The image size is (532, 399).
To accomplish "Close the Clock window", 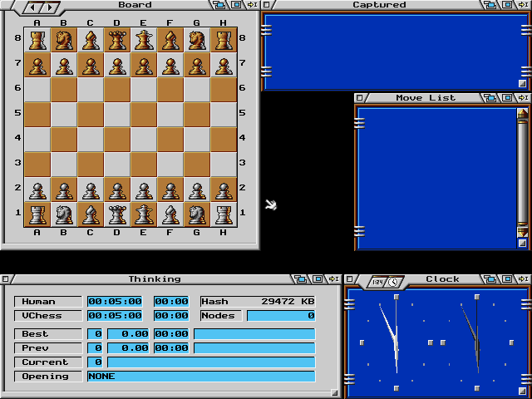I will pyautogui.click(x=349, y=279).
